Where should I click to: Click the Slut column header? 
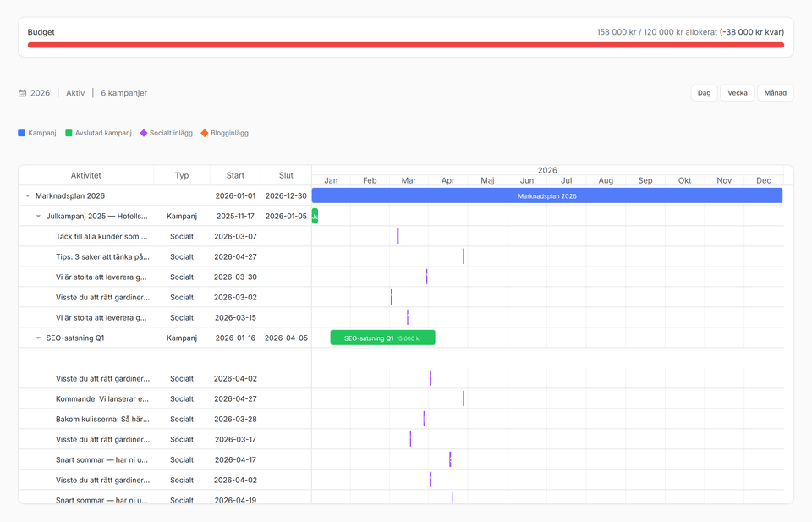(286, 175)
